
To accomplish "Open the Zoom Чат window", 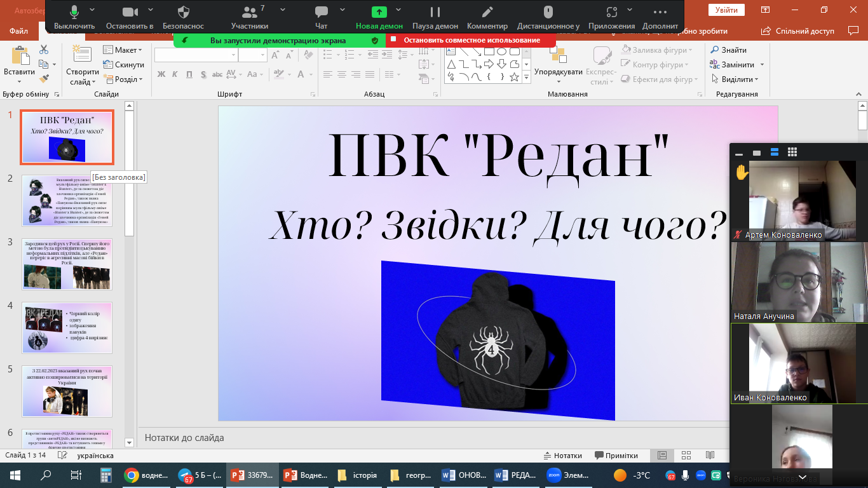I will (322, 17).
